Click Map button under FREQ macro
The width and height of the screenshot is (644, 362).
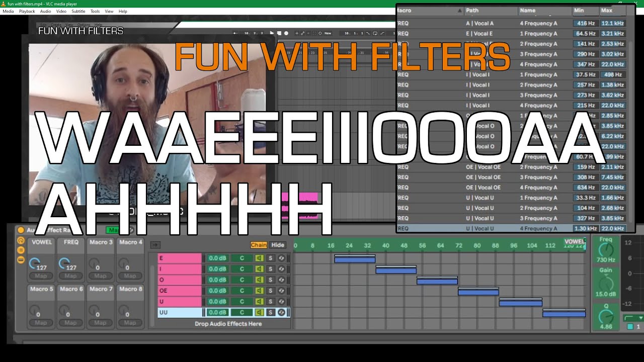pos(70,276)
